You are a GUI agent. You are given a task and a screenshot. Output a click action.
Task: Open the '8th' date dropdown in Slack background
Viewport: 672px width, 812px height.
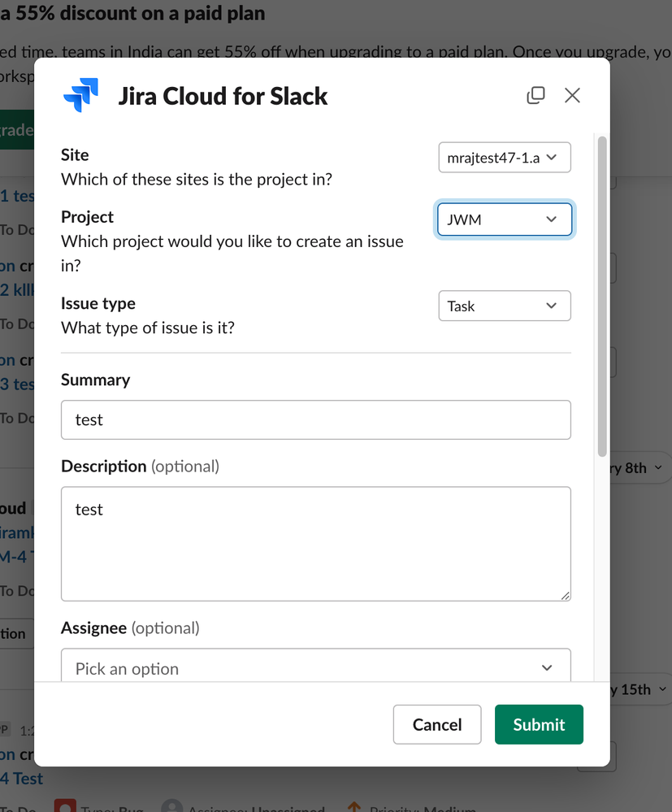point(639,468)
